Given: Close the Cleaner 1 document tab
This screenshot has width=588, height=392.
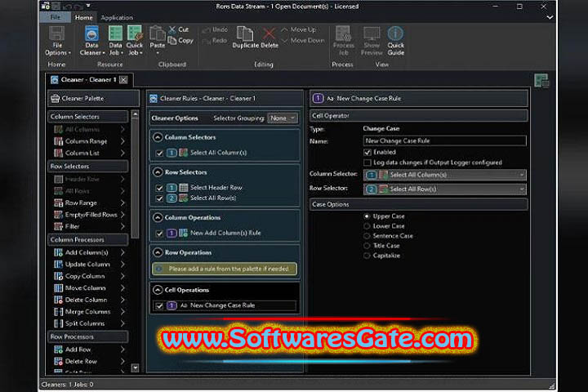Looking at the screenshot, I should click(124, 80).
